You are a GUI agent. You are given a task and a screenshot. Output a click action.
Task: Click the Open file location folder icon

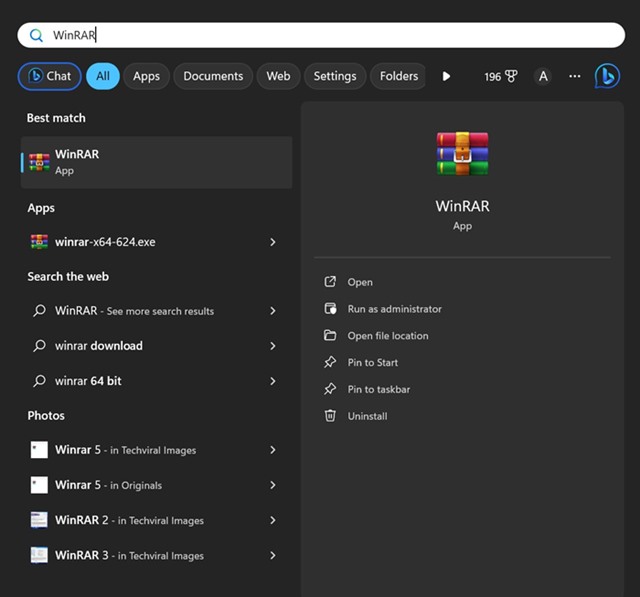coord(330,335)
